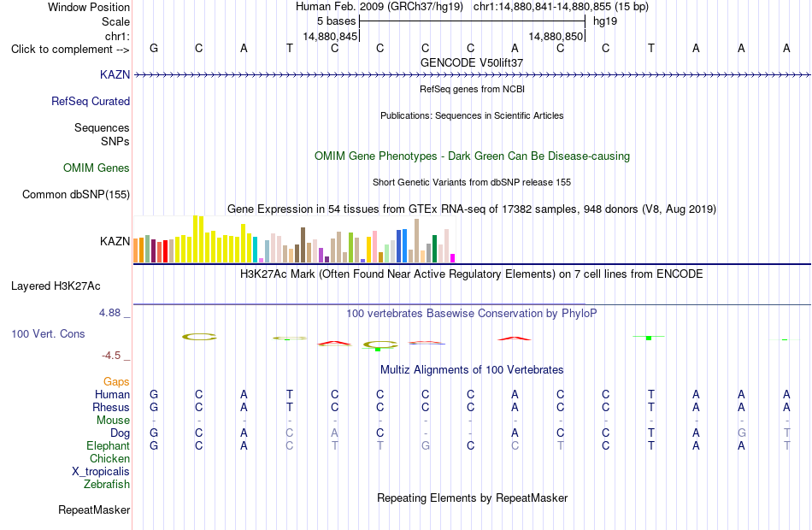Click the cyan GTEx expression bar
The height and width of the screenshot is (530, 812).
click(255, 250)
